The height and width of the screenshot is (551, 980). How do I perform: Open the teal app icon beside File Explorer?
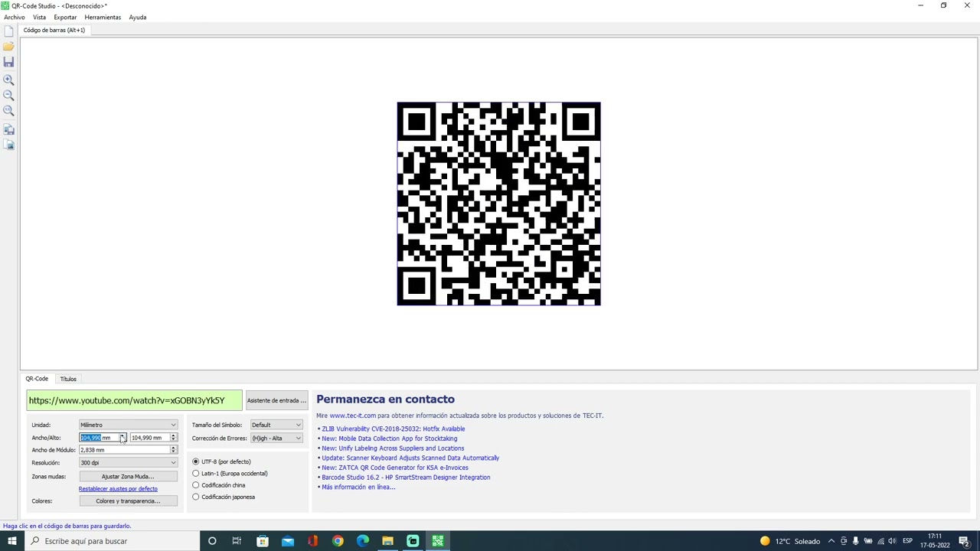pyautogui.click(x=413, y=541)
